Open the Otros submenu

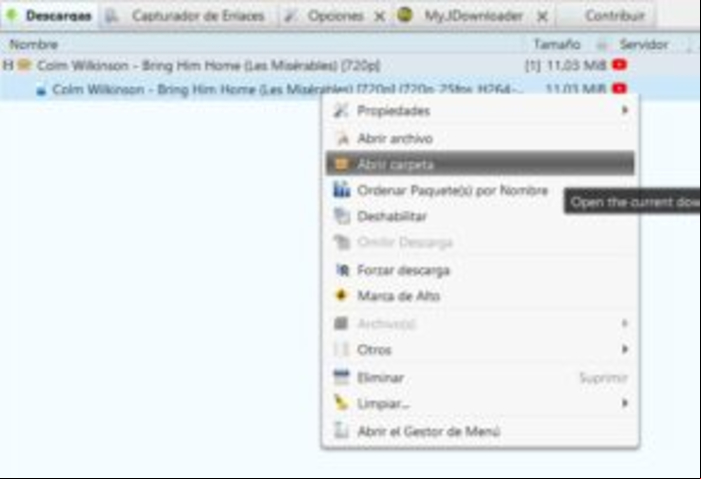(x=481, y=350)
